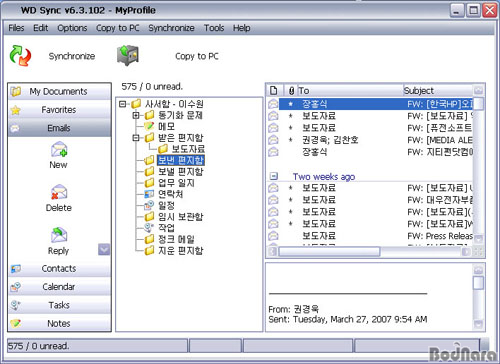Expand the 동기화 문제 folder node
This screenshot has height=364, width=500.
pos(136,115)
